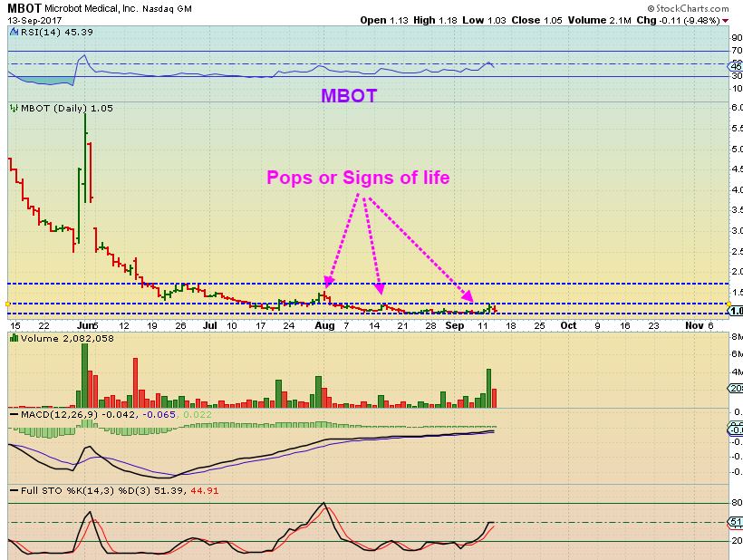743x560 pixels.
Task: Click the StockCharts.com copyright logo
Action: 688,8
